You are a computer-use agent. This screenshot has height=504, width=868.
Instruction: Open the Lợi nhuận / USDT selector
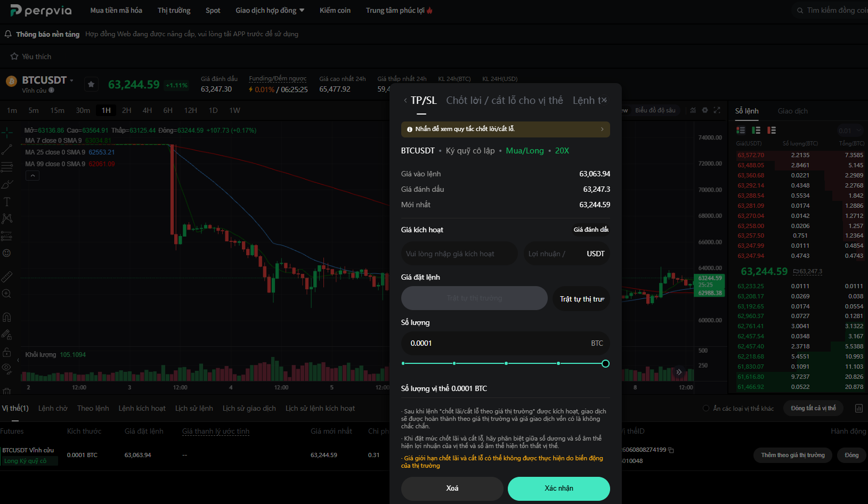click(566, 254)
